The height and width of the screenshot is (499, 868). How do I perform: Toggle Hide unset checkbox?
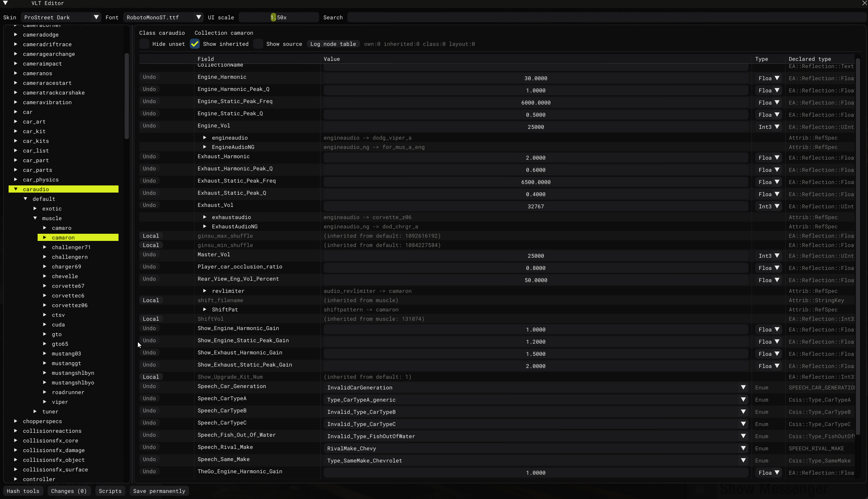(144, 44)
